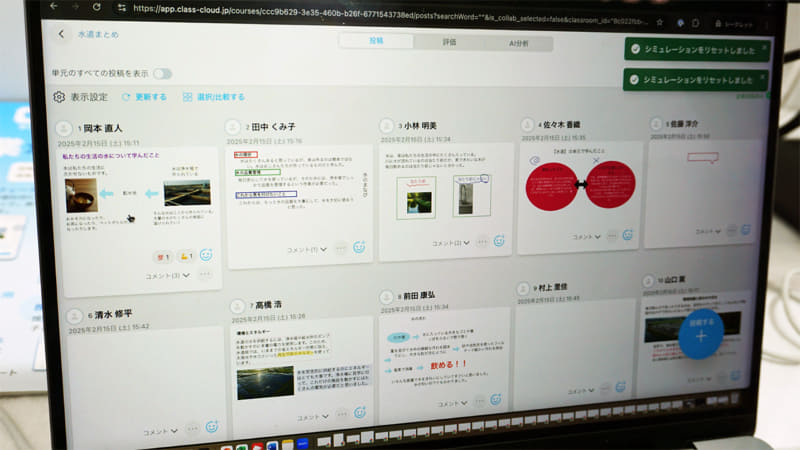Screen dimensions: 800x450
Task: Add emoji reaction on 小林 明美's post
Action: click(x=499, y=241)
